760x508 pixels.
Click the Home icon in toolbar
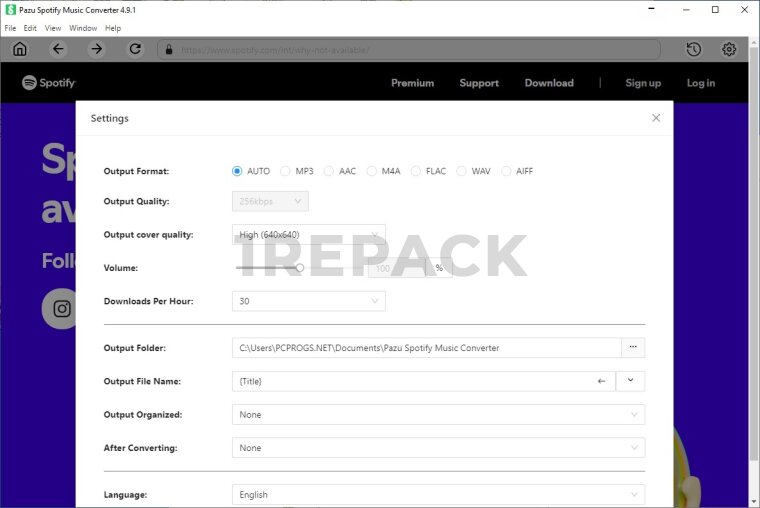20,49
